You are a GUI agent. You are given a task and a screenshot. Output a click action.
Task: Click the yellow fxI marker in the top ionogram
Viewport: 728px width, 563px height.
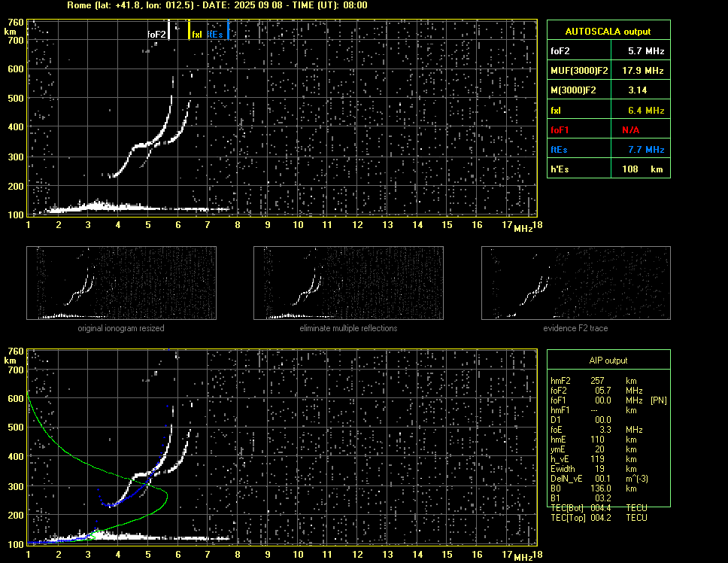pos(189,29)
